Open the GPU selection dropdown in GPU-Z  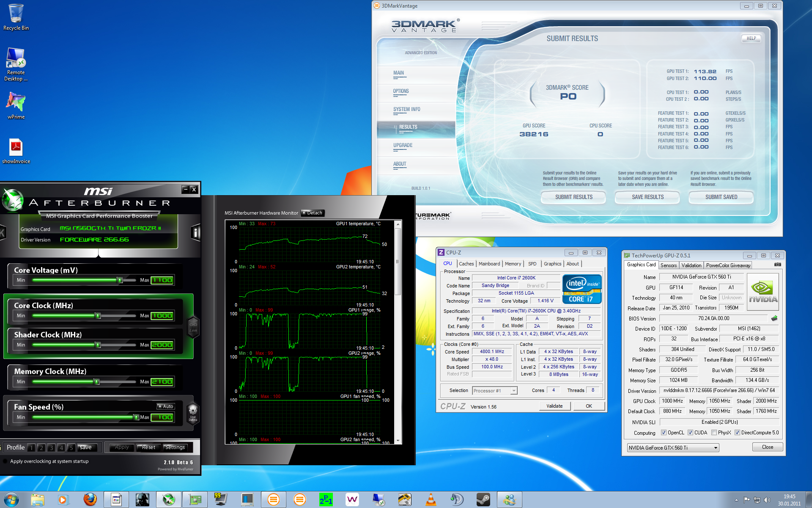tap(673, 447)
